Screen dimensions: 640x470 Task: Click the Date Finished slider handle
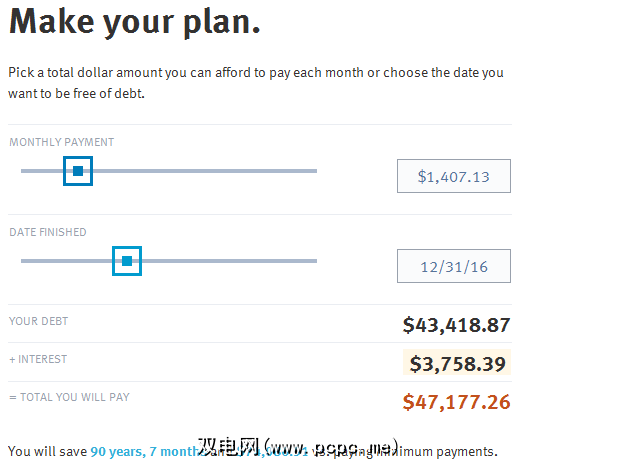127,261
